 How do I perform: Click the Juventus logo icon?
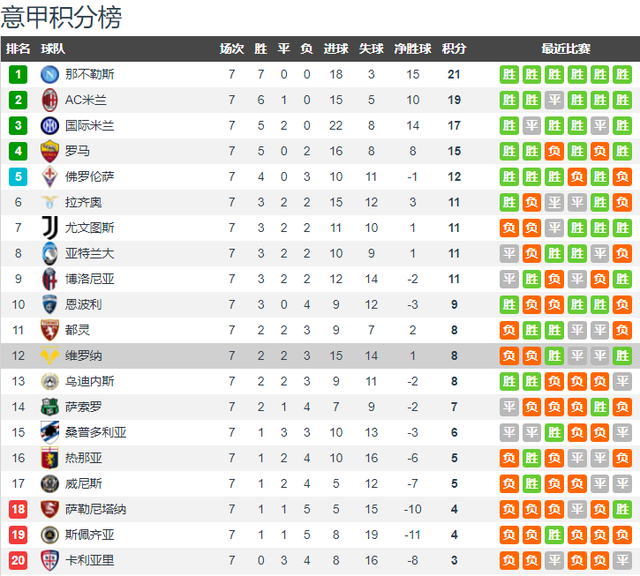[50, 228]
